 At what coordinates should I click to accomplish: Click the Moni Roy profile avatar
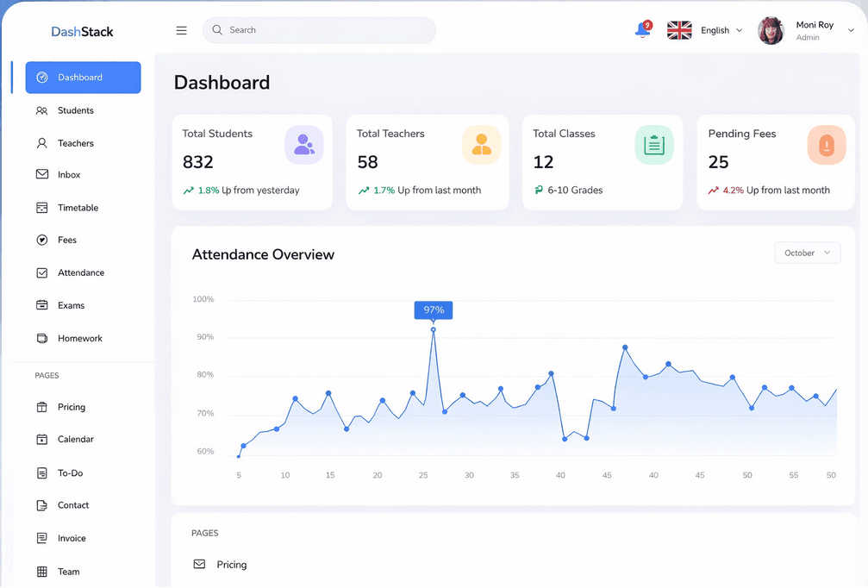click(771, 31)
